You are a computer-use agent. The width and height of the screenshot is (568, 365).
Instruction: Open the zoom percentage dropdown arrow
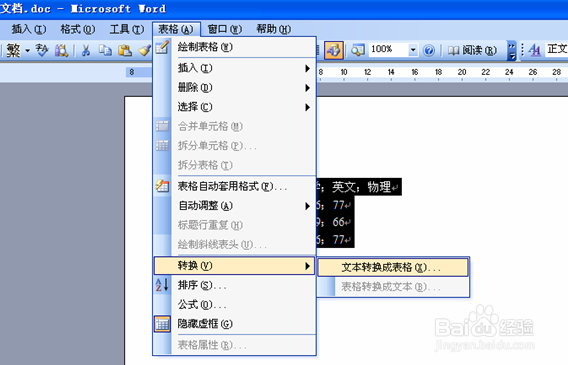pos(413,50)
